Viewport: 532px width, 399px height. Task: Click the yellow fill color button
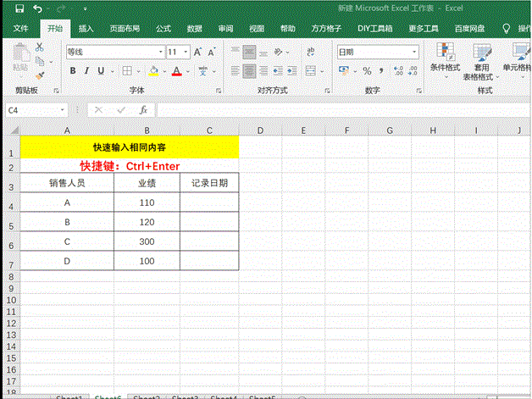152,71
